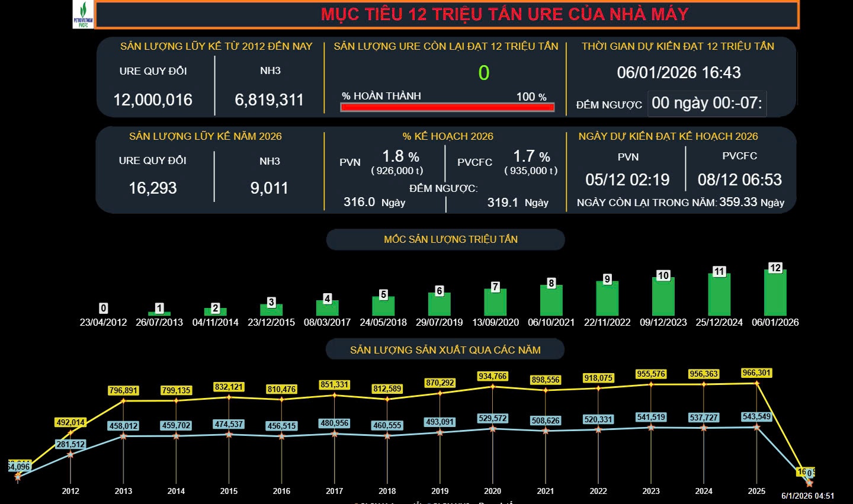Open the "SẢN LƯỢNG SẢN XUẤT QUA CÁC NĂM" header
This screenshot has width=853, height=504.
(445, 349)
